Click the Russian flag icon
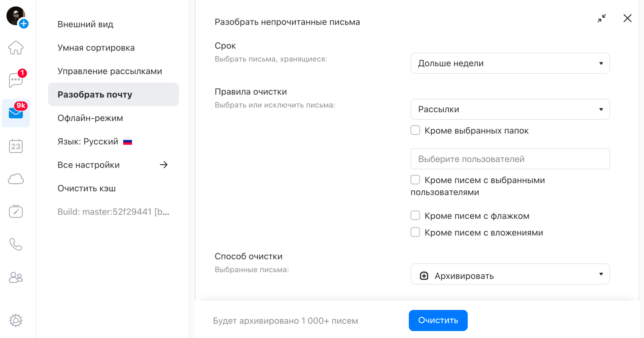 tap(127, 142)
